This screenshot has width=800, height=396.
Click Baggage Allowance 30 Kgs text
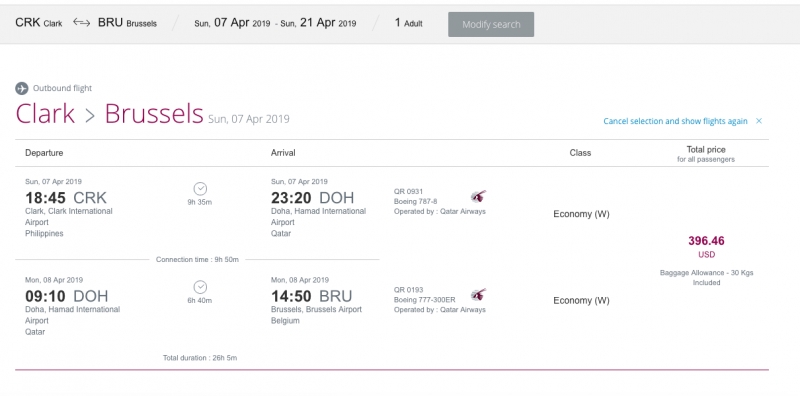click(x=706, y=277)
